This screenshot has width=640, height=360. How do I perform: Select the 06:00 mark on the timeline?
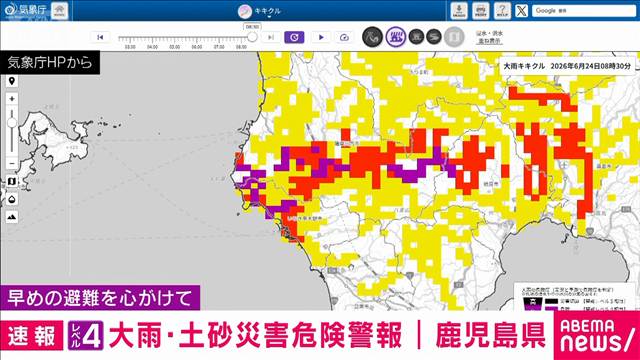(x=197, y=47)
